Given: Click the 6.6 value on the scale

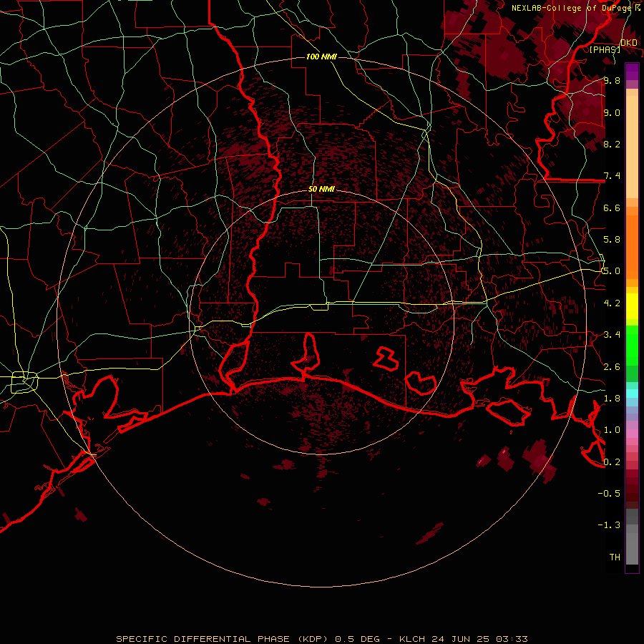Looking at the screenshot, I should click(x=612, y=208).
